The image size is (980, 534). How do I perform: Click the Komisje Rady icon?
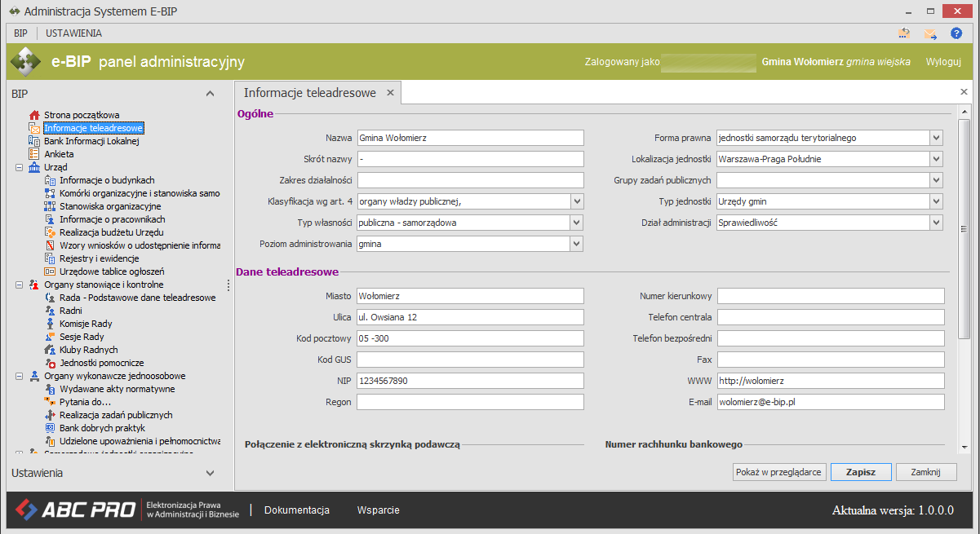(50, 324)
